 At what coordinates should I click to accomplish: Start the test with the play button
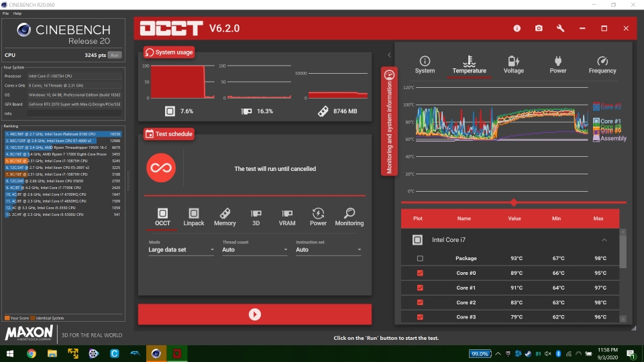(255, 314)
